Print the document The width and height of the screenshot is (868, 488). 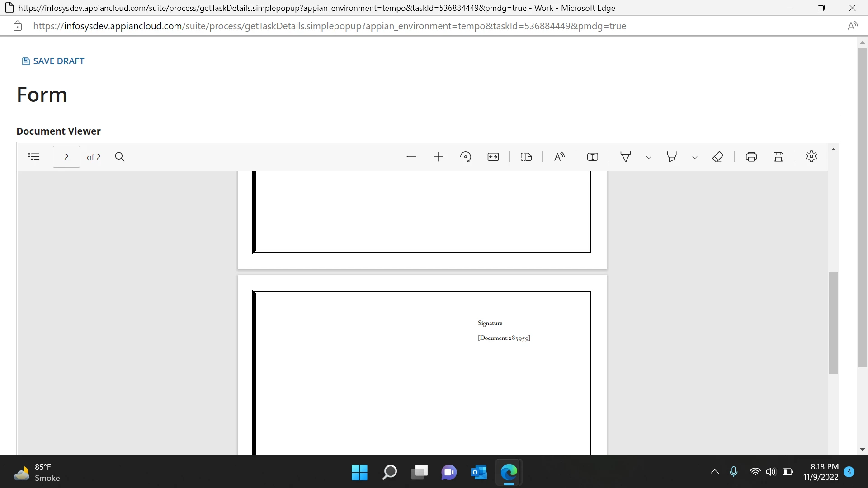point(751,157)
